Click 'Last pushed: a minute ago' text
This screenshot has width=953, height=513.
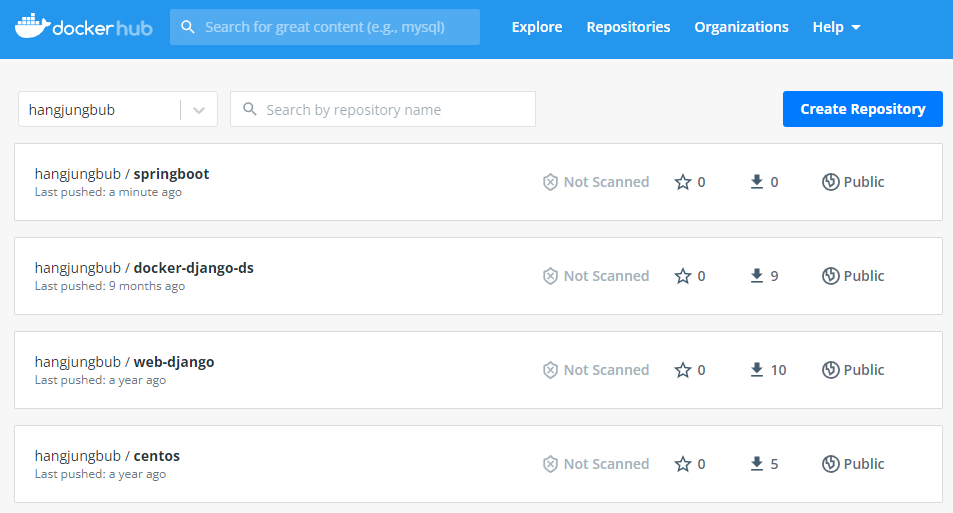[x=108, y=192]
